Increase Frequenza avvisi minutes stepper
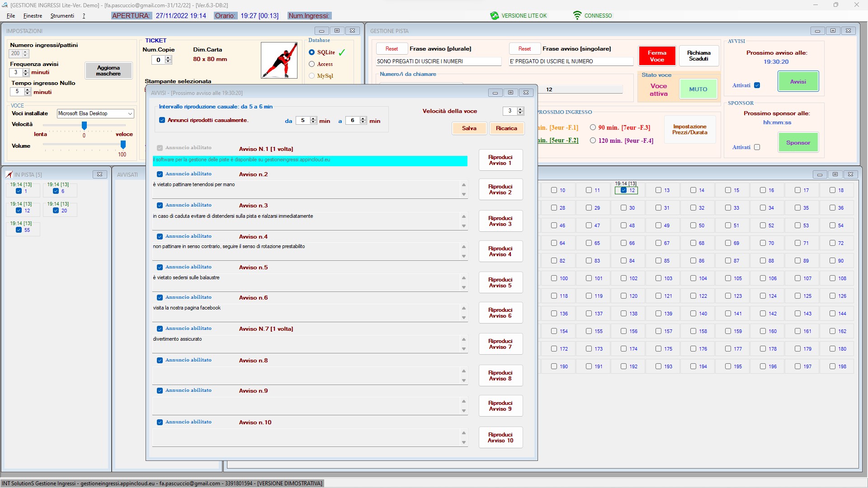Viewport: 868px width, 488px height. pos(26,70)
